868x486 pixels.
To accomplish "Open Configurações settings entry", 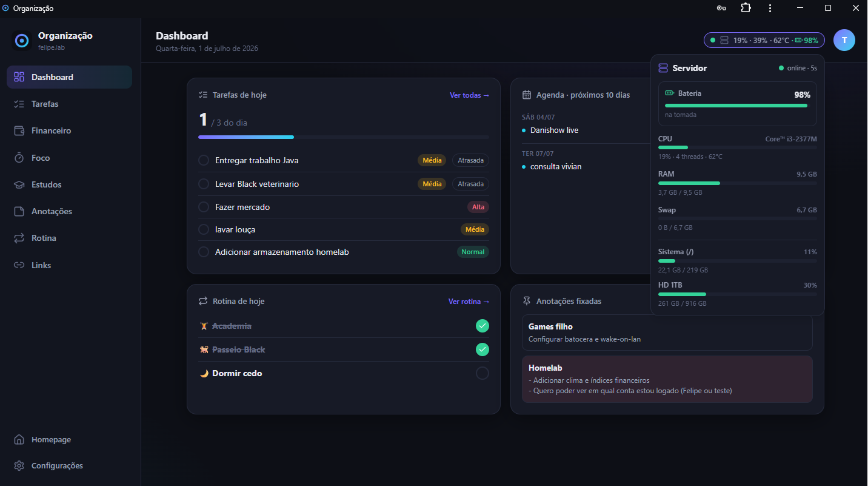I will [69, 465].
